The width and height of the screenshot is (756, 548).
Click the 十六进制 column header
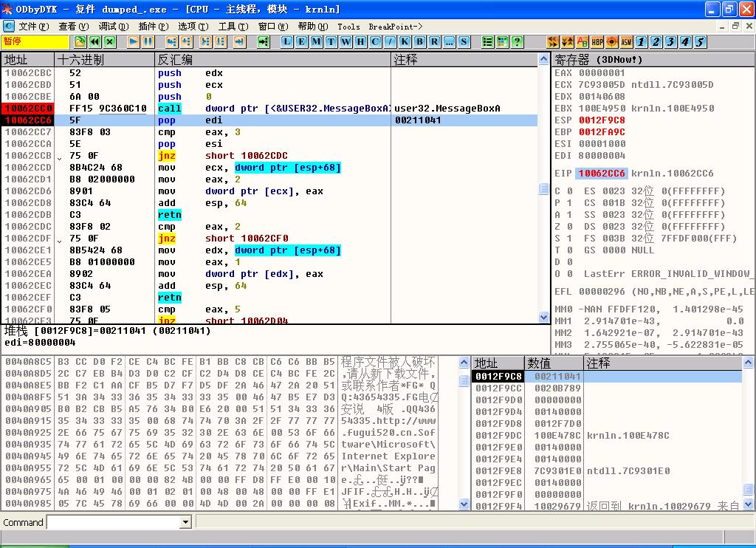click(x=105, y=60)
